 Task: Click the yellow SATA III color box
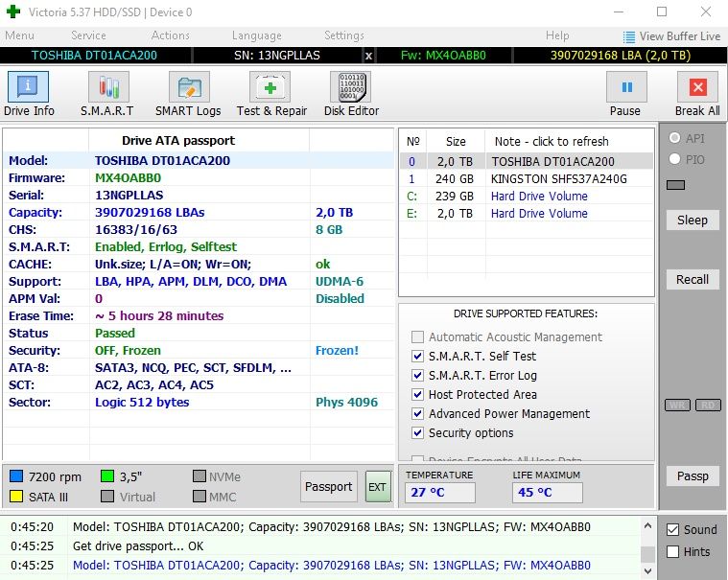click(16, 497)
